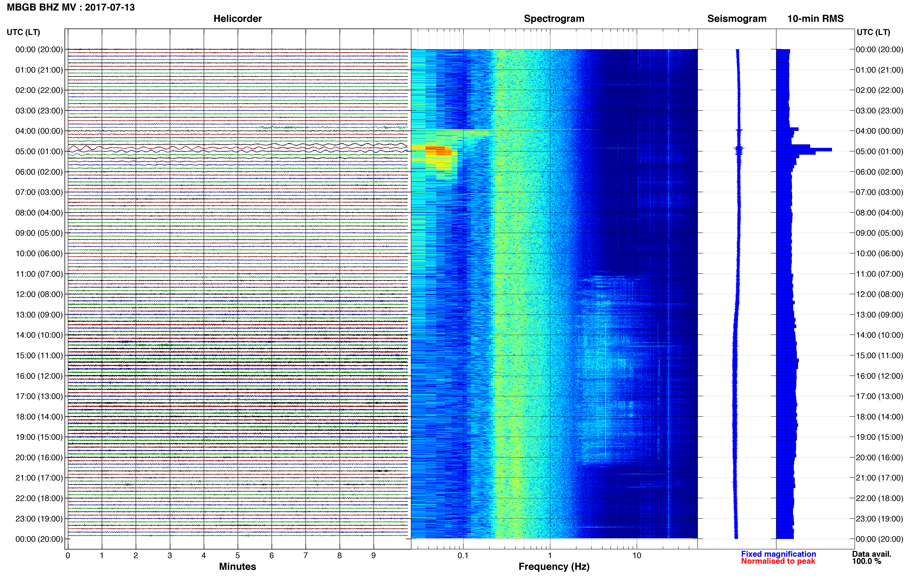Click the '100.0 %' data availability value
This screenshot has height=578, width=924.
pos(867,561)
